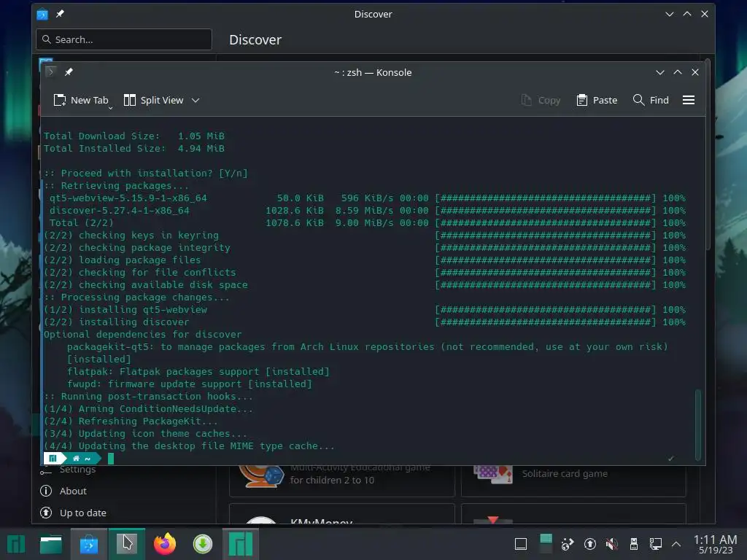Click 'Optional dependencies for discover' text

tap(142, 334)
